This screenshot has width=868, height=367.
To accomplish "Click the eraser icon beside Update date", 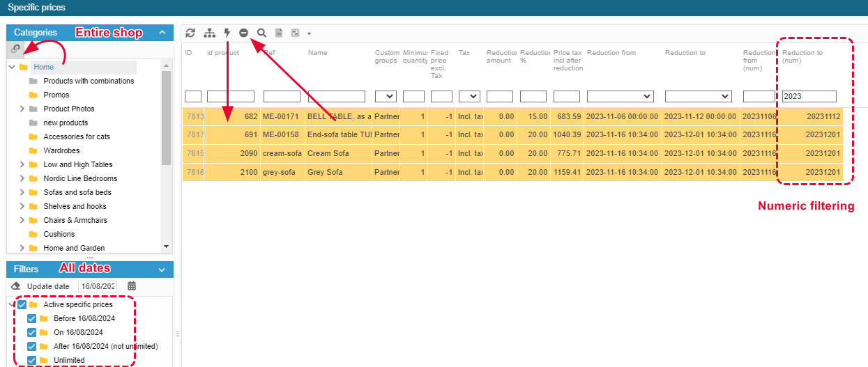I will pos(17,286).
